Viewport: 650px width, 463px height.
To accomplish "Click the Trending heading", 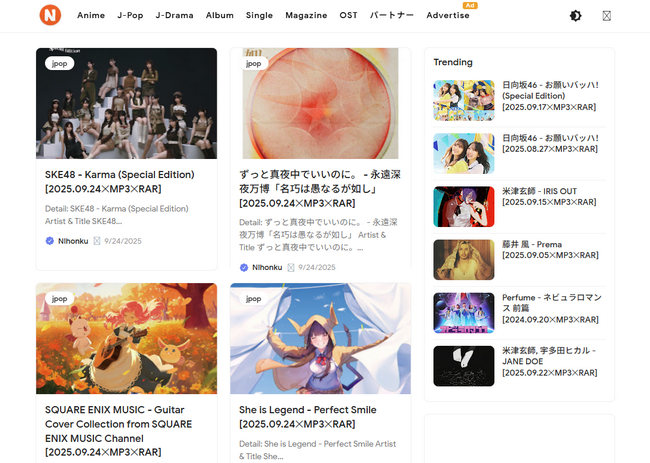I will [x=453, y=62].
